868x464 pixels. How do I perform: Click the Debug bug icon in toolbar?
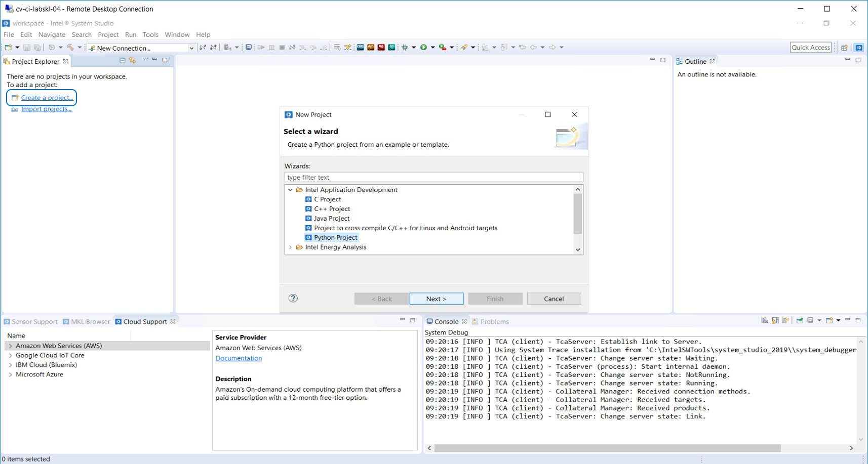(405, 48)
